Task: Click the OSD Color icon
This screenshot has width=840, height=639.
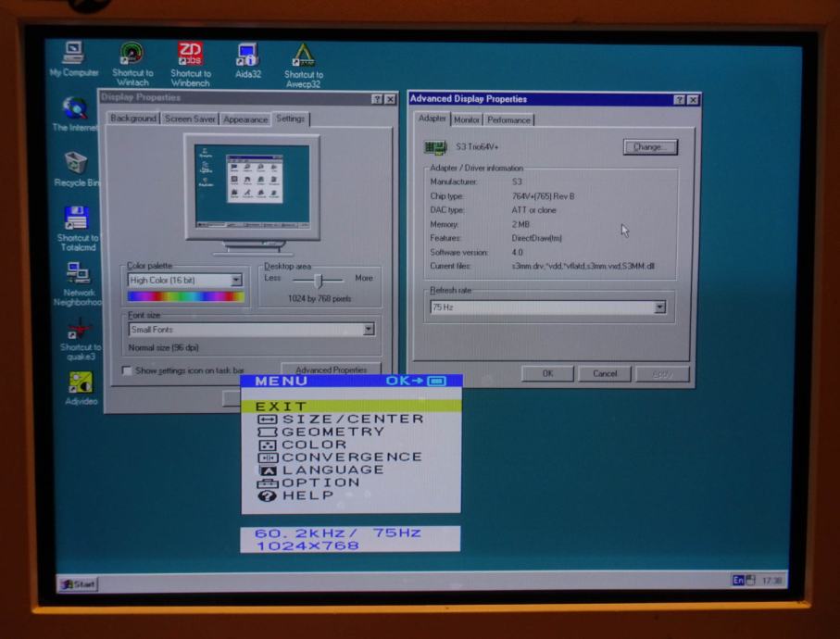Action: 268,445
